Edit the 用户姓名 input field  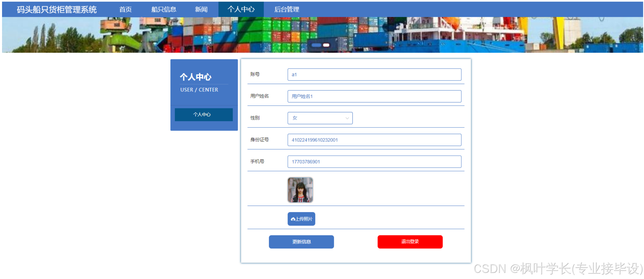click(x=374, y=96)
